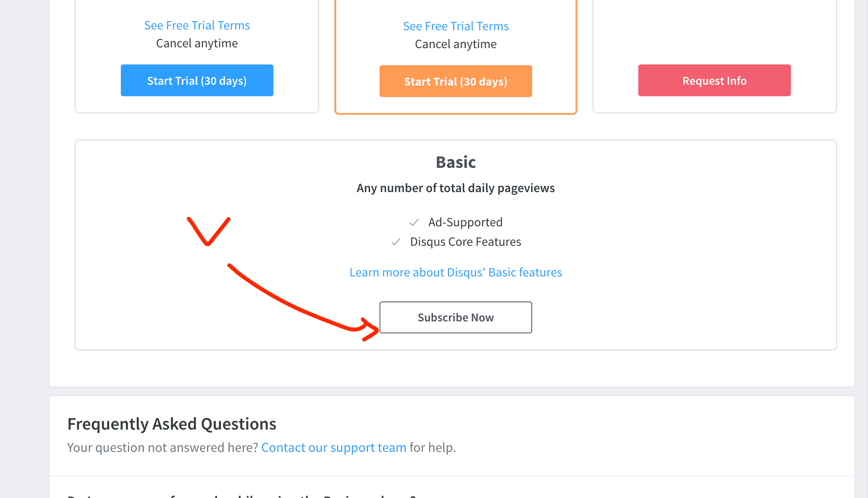Open the middle plan's See Free Trial Terms link
The image size is (868, 498).
pyautogui.click(x=455, y=26)
